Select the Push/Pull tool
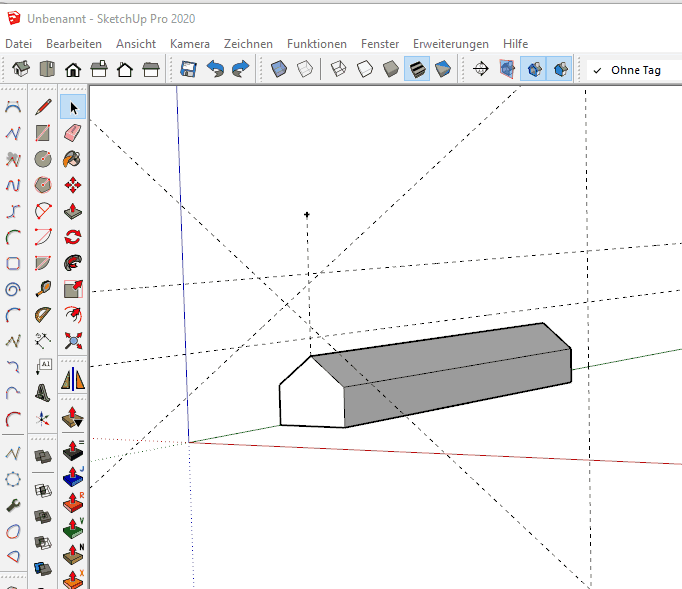Viewport: 682px width, 589px height. click(72, 211)
